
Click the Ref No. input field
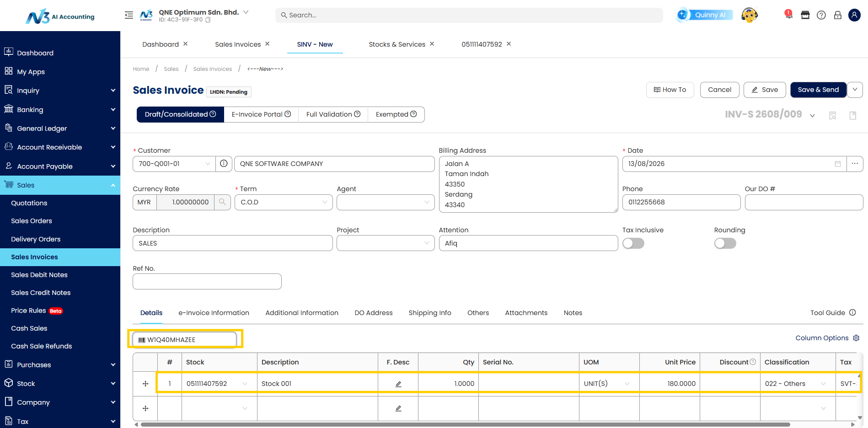click(207, 282)
